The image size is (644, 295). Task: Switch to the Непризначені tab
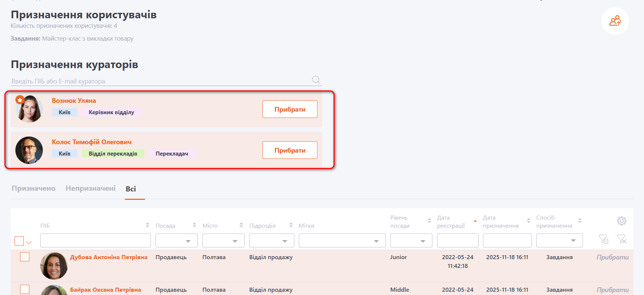click(90, 188)
